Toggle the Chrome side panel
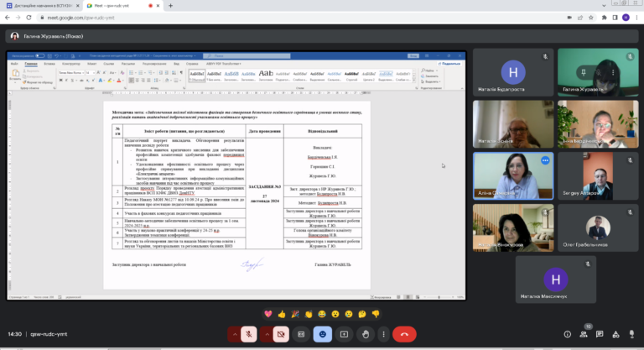Image resolution: width=644 pixels, height=350 pixels. (x=615, y=18)
